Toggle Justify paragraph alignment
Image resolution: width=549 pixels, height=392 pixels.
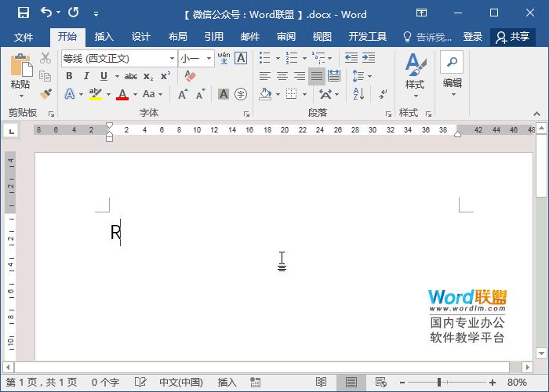[x=317, y=76]
